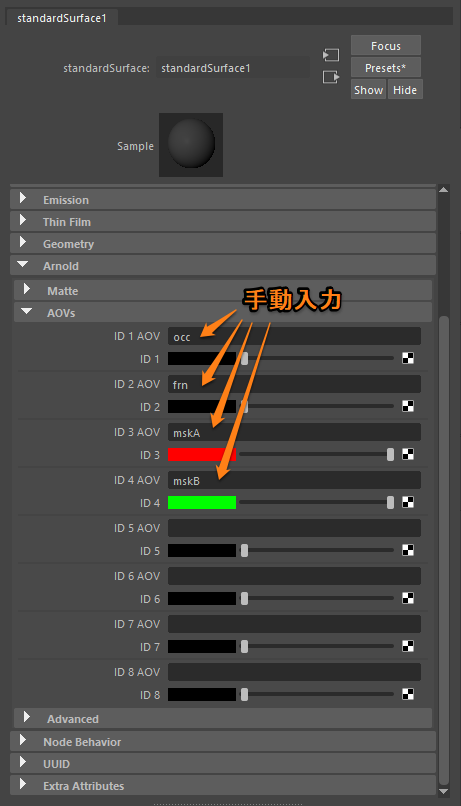Click the ID 8 checker map button
This screenshot has height=806, width=461.
point(408,694)
